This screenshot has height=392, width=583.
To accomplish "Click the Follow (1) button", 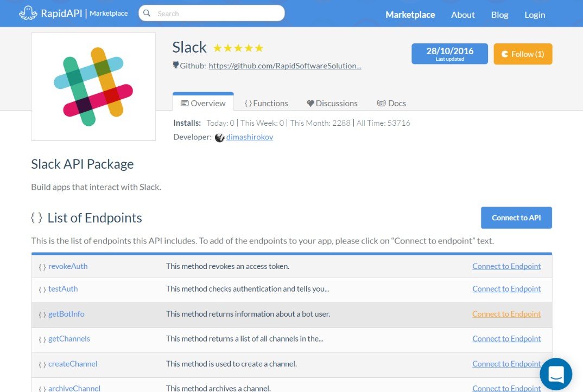I will tap(523, 54).
